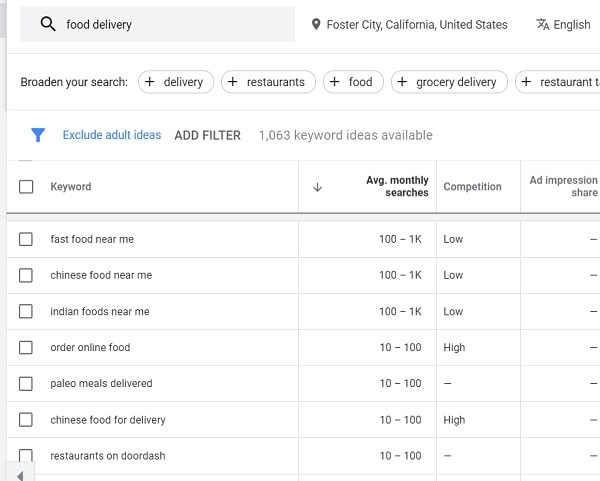Add restaurants to broaden search
This screenshot has height=481, width=600.
pos(269,82)
